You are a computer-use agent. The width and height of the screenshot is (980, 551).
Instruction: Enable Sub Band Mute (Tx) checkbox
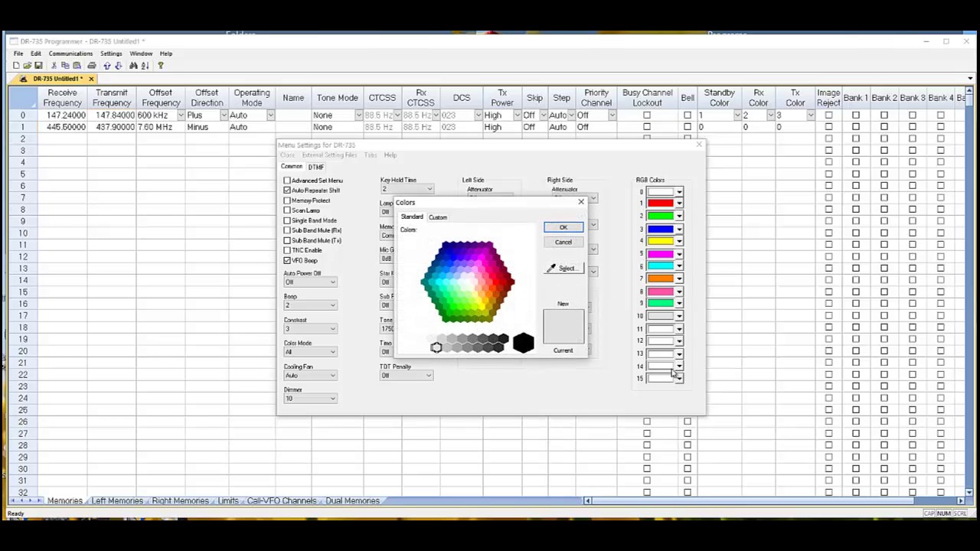click(287, 240)
